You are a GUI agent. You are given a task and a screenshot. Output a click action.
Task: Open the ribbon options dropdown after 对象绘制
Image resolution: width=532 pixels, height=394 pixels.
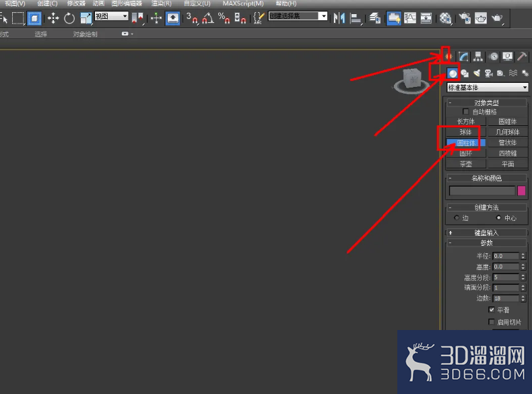tap(127, 34)
